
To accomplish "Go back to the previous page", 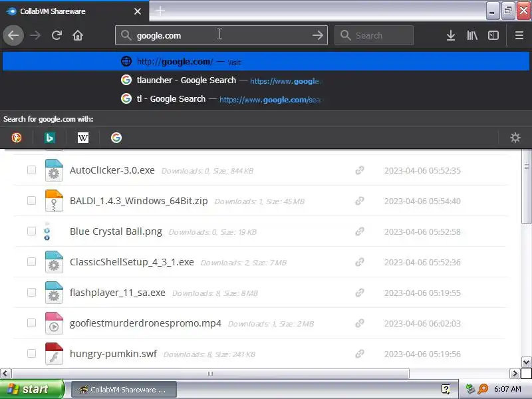I will 13,35.
